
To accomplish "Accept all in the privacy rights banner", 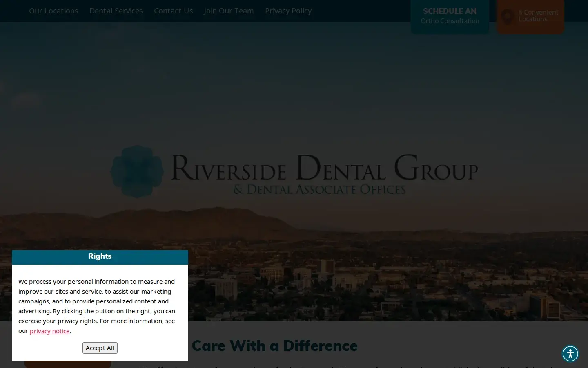I will 100,348.
